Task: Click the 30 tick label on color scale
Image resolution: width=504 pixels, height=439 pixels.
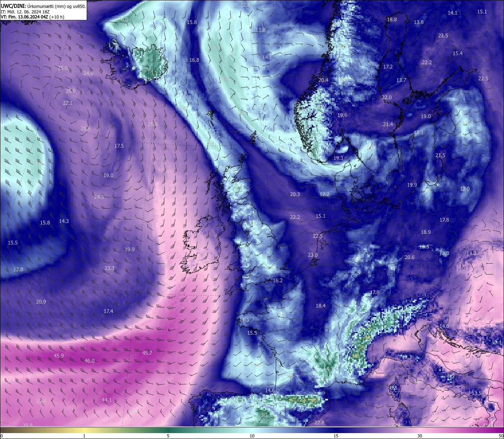Action: coord(420,436)
